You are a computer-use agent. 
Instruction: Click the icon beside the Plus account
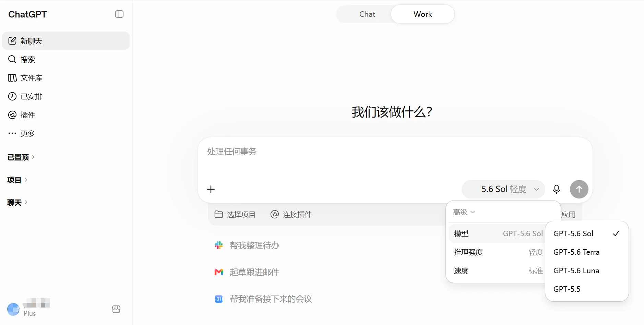click(116, 309)
